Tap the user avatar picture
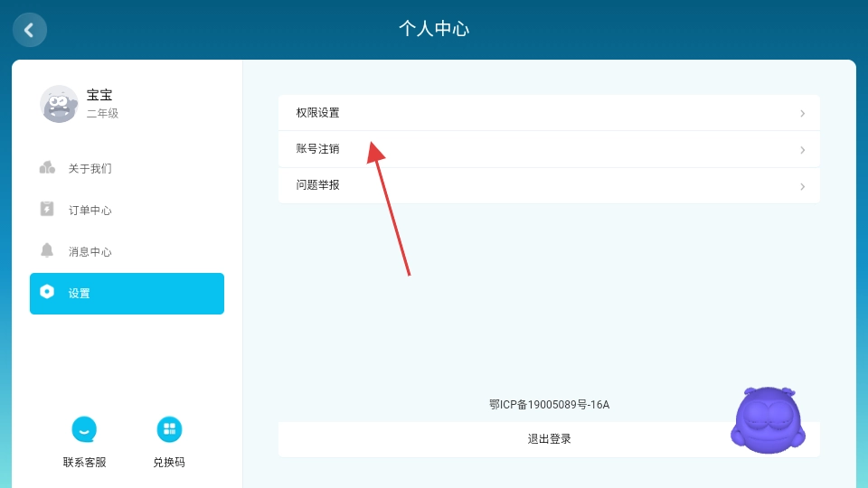The image size is (868, 488). click(59, 104)
